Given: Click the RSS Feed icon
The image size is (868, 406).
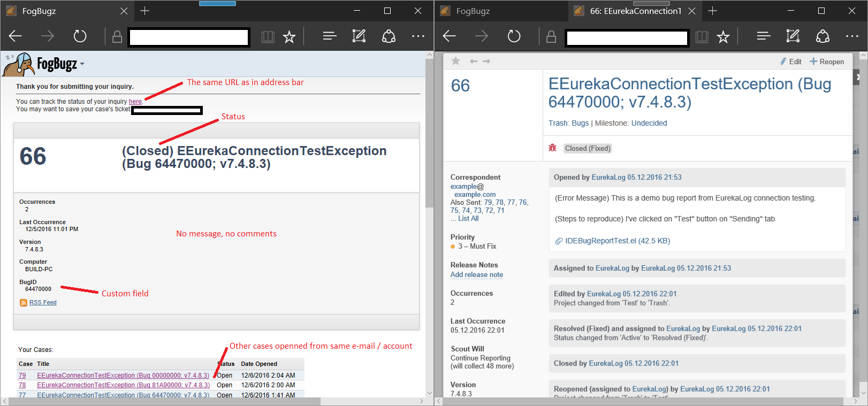Looking at the screenshot, I should [x=24, y=303].
